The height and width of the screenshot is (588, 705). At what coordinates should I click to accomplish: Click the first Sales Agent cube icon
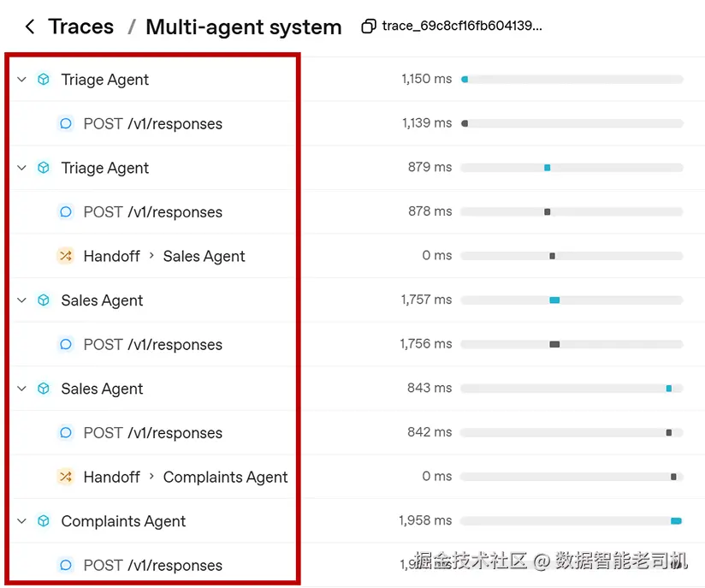click(x=44, y=300)
